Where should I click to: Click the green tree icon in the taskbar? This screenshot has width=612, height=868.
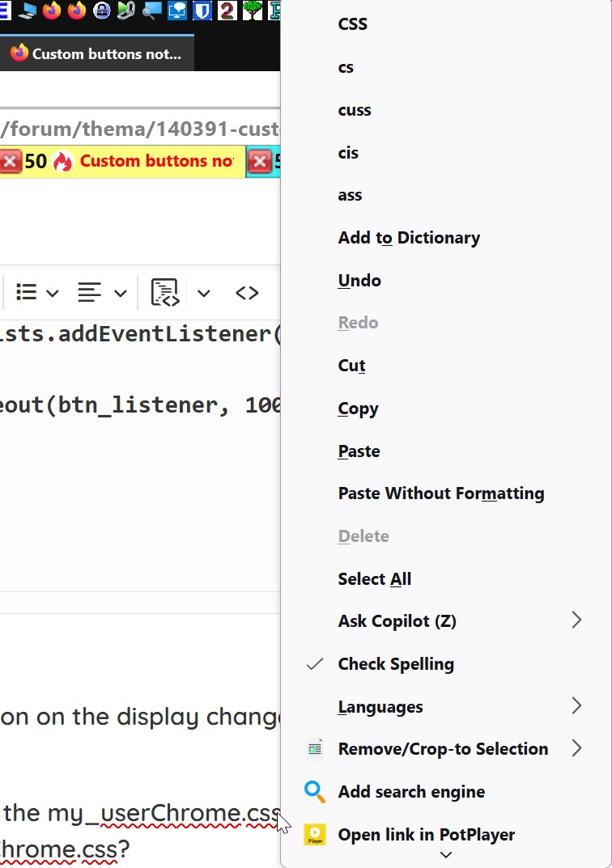252,10
